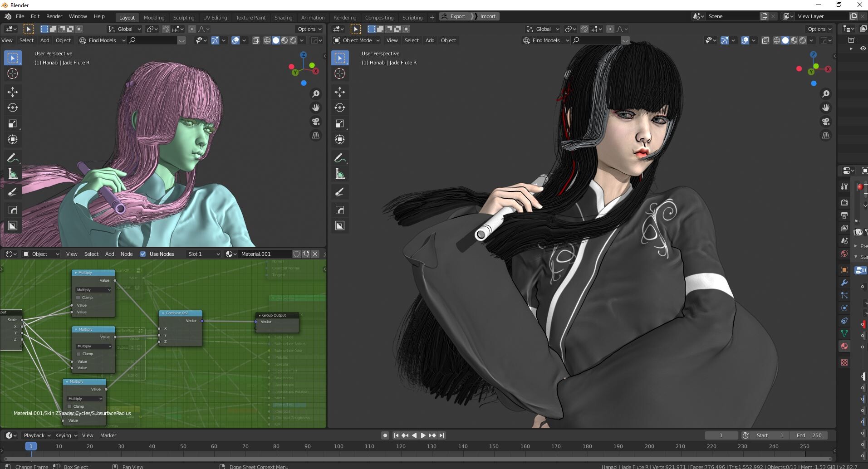Viewport: 868px width, 469px height.
Task: Open Slot 1 material slot dropdown
Action: pos(204,254)
